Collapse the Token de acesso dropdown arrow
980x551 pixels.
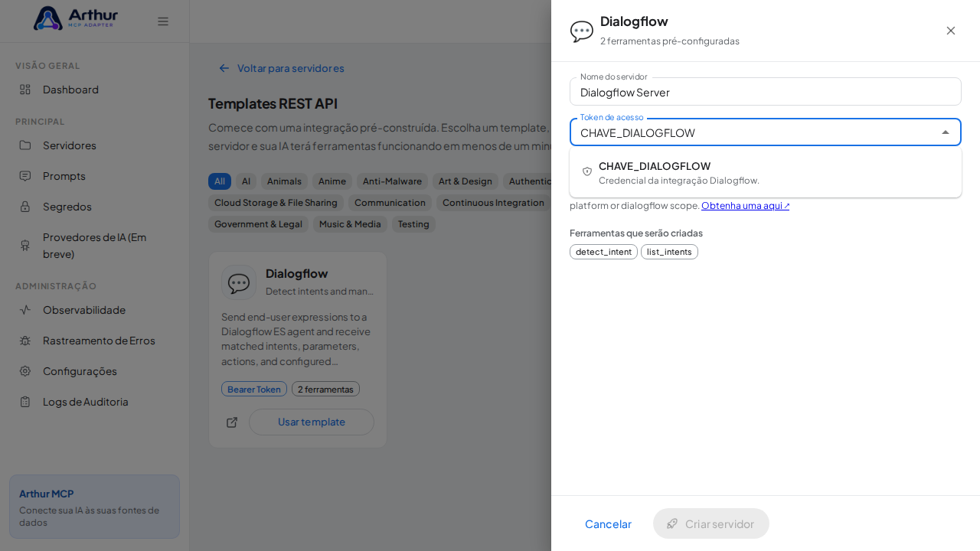pos(946,132)
